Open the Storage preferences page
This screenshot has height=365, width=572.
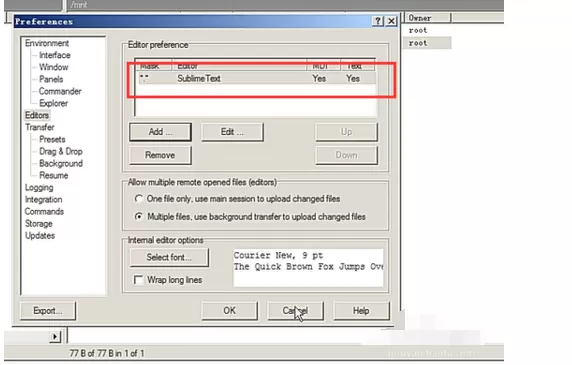click(39, 224)
